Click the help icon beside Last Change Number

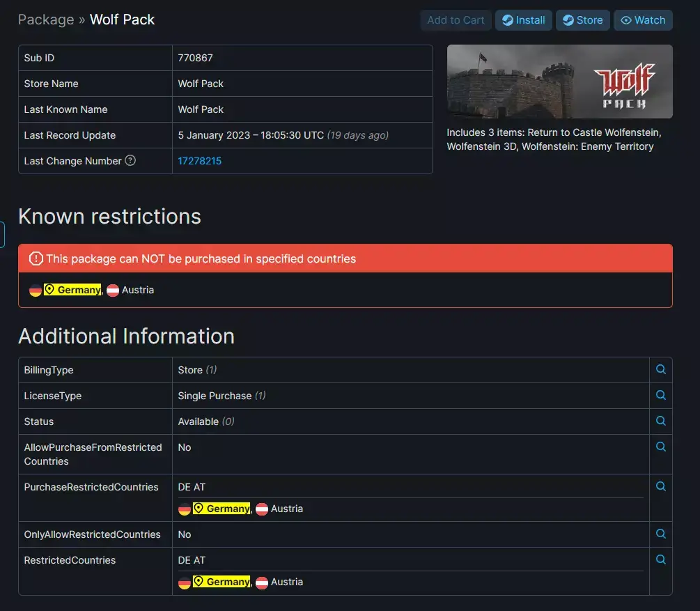coord(130,160)
